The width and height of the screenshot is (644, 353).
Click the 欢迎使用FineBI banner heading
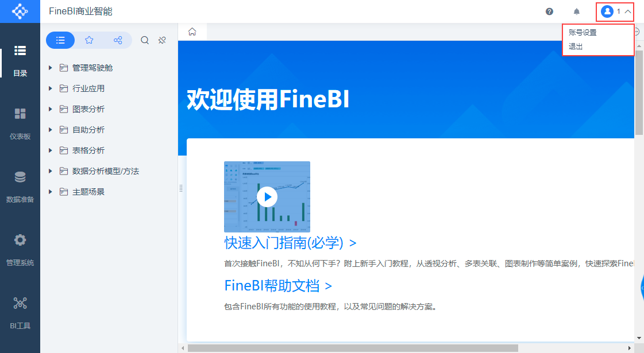(268, 99)
